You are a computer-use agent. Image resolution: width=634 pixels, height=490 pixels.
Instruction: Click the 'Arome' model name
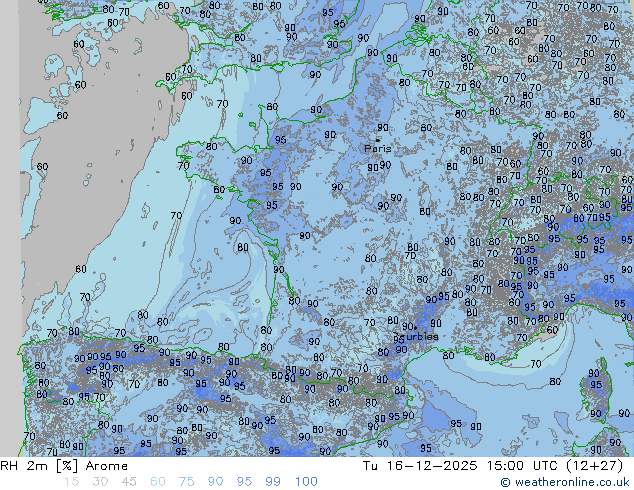[x=107, y=466]
